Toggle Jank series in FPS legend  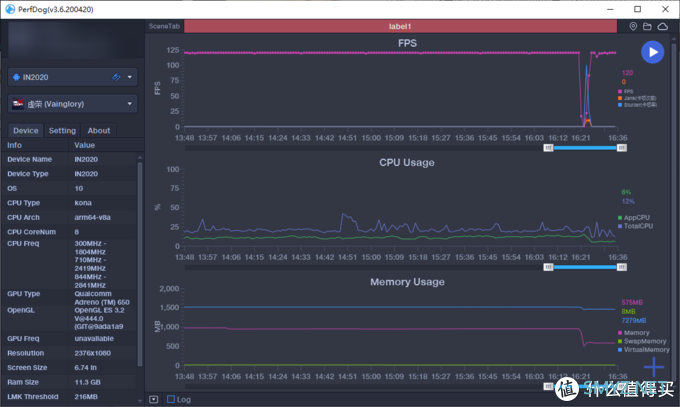[x=637, y=98]
